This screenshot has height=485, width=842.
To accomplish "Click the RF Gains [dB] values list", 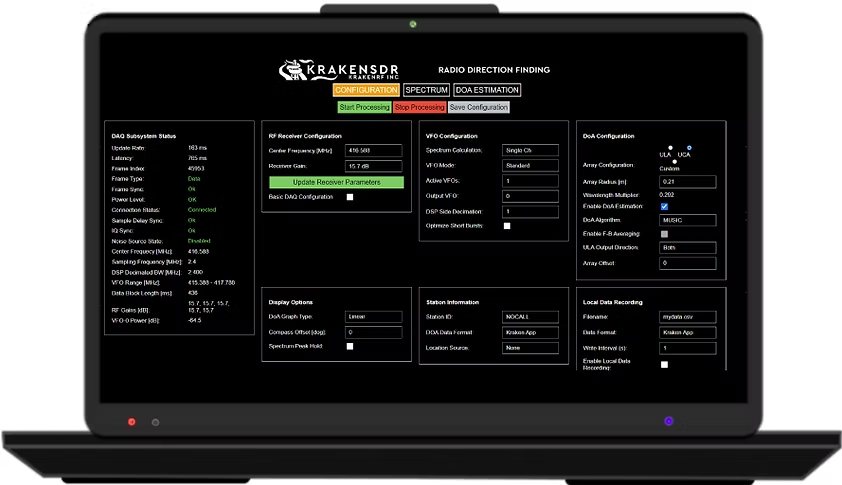I will click(x=209, y=307).
